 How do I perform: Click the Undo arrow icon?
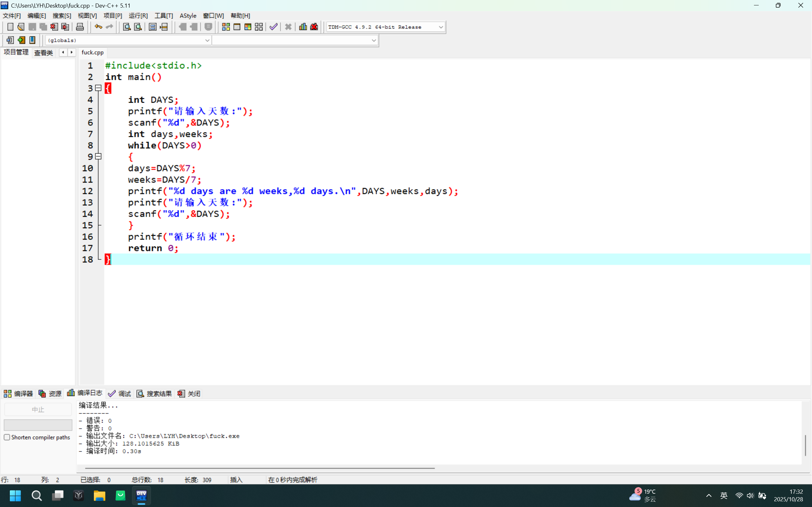click(98, 27)
